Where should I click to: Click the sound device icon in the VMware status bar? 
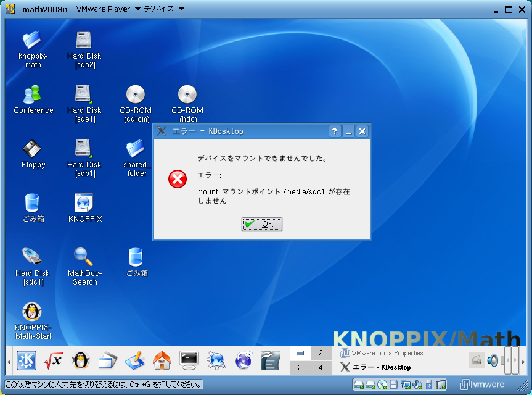tap(417, 385)
